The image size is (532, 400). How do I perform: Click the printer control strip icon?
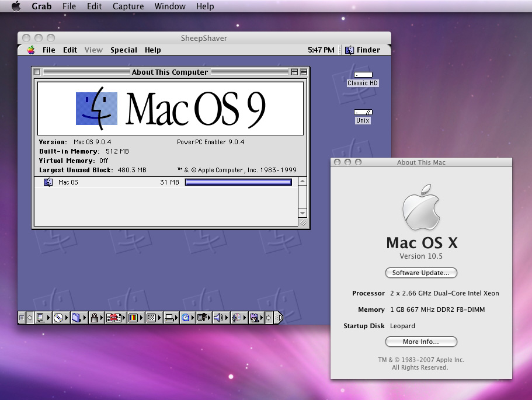(x=170, y=318)
